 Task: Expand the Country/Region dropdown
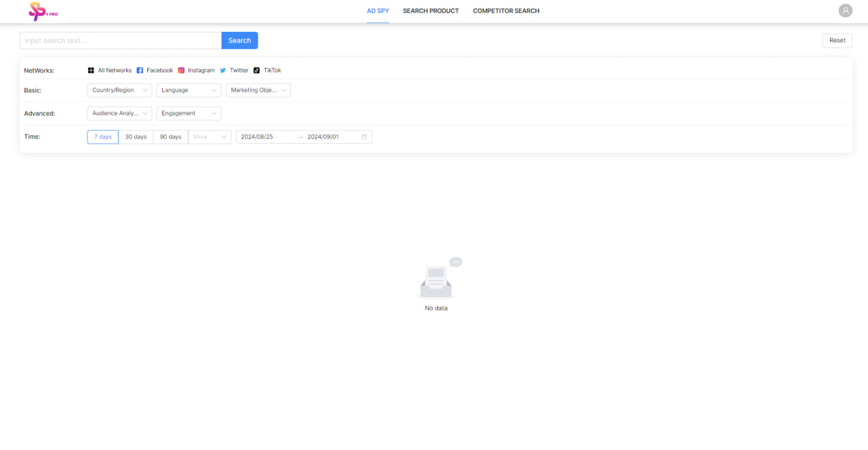(119, 90)
